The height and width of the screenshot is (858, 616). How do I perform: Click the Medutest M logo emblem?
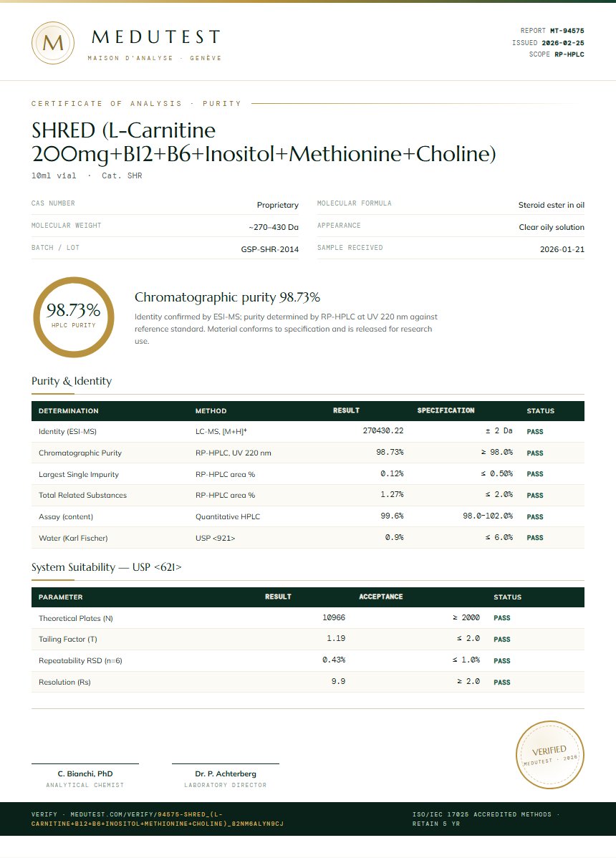[53, 43]
